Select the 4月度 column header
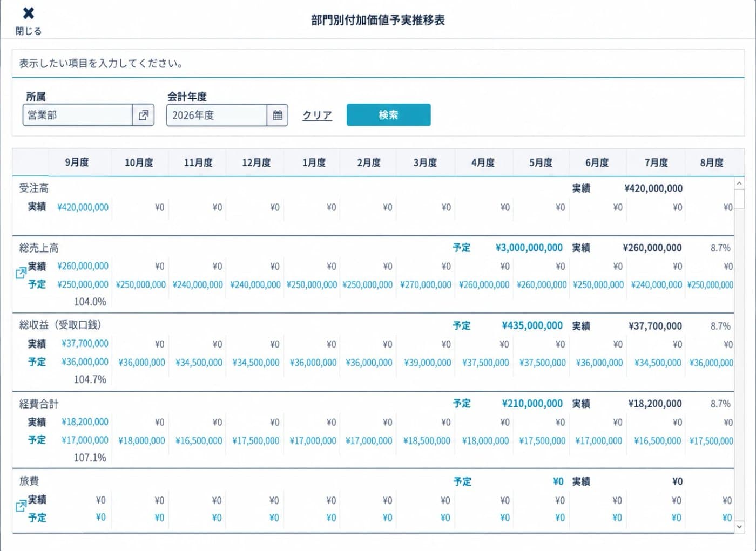Screen dimensions: 756x551 coord(483,162)
